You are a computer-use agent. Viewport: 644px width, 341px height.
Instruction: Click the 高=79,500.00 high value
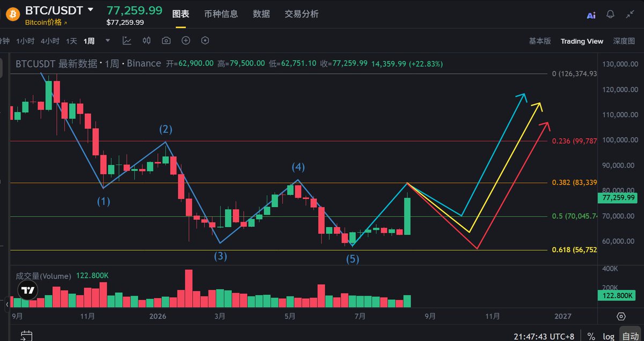241,63
